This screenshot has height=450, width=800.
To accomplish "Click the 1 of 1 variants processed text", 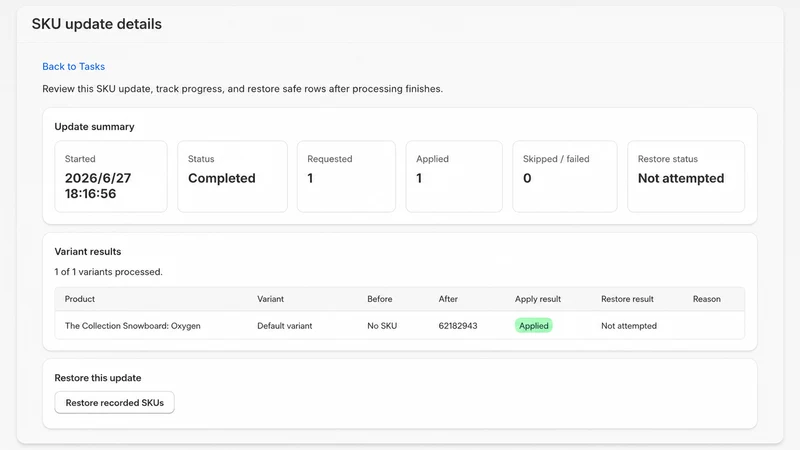I will coord(109,272).
